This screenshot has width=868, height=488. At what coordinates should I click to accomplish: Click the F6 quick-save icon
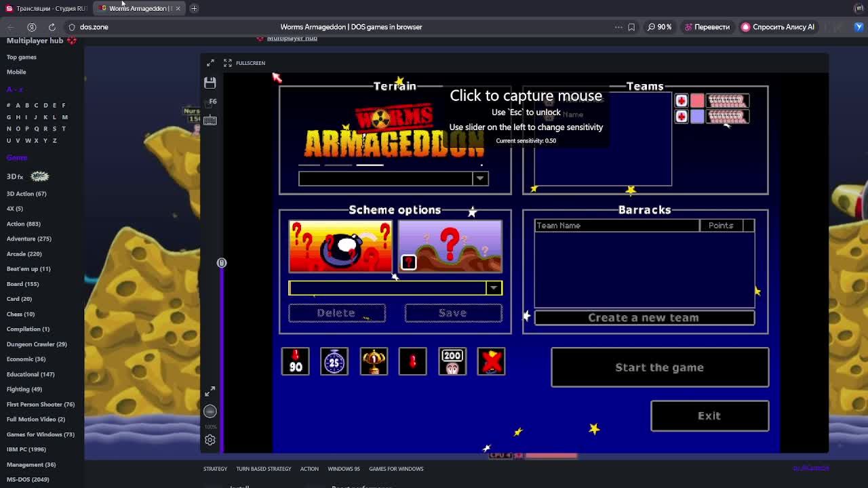[212, 102]
